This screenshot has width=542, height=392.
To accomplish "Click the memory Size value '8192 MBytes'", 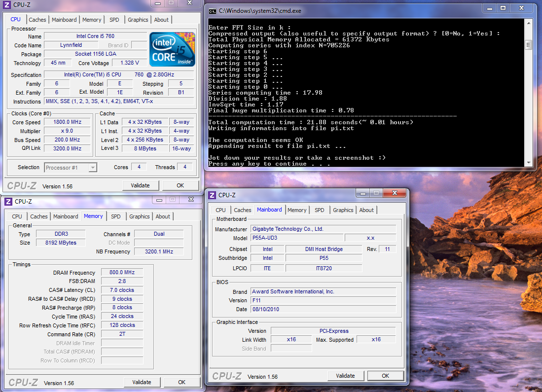I will tap(61, 243).
